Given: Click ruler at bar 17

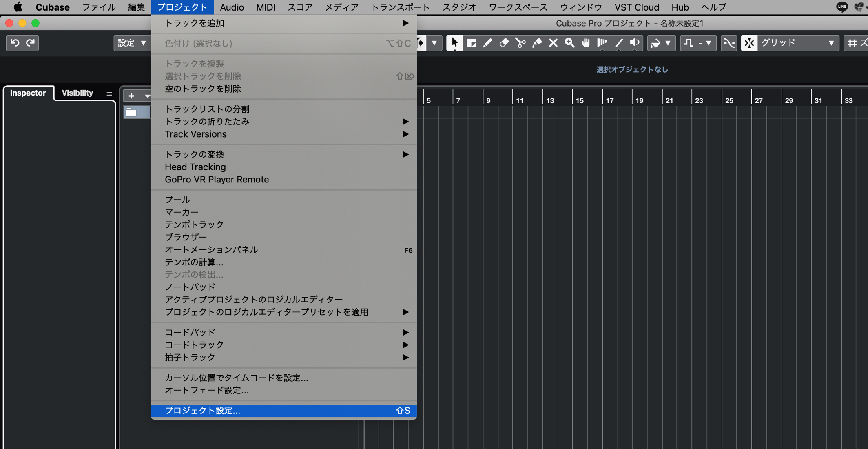Looking at the screenshot, I should [x=610, y=100].
